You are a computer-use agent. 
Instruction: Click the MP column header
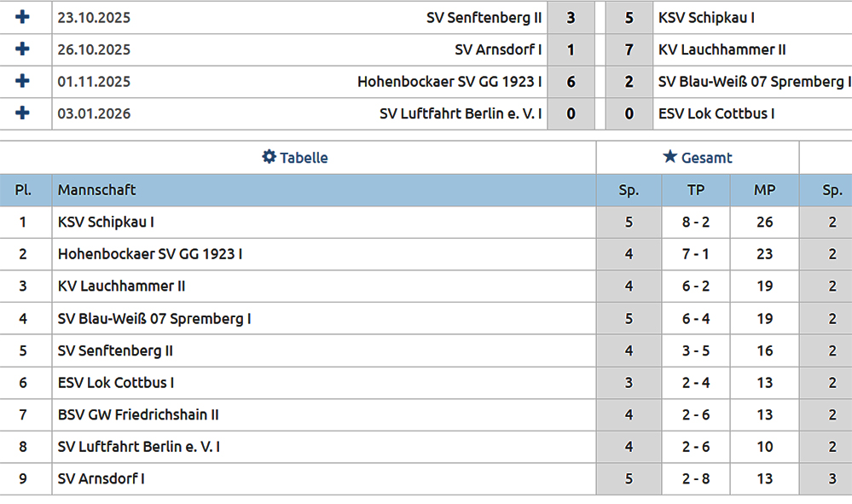(764, 190)
